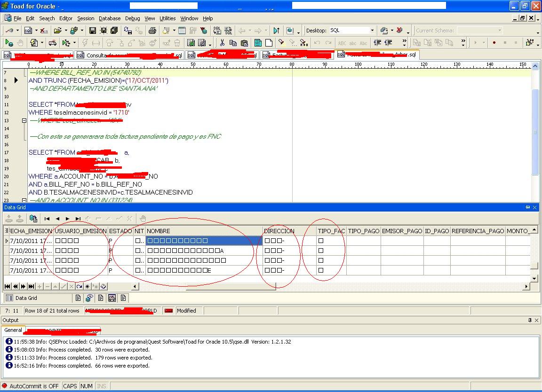The height and width of the screenshot is (392, 542).
Task: Click the TIPO_PAGO column header
Action: (364, 231)
